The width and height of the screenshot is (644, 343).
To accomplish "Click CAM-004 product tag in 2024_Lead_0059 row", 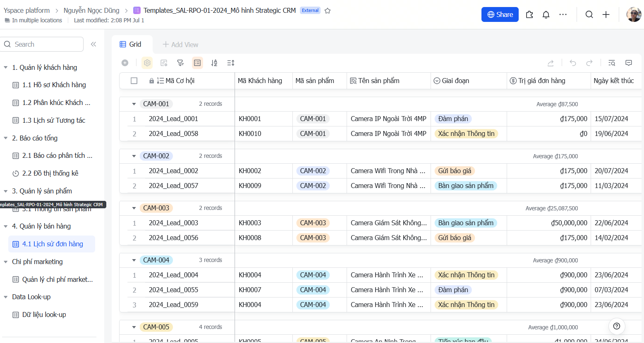I will point(313,305).
